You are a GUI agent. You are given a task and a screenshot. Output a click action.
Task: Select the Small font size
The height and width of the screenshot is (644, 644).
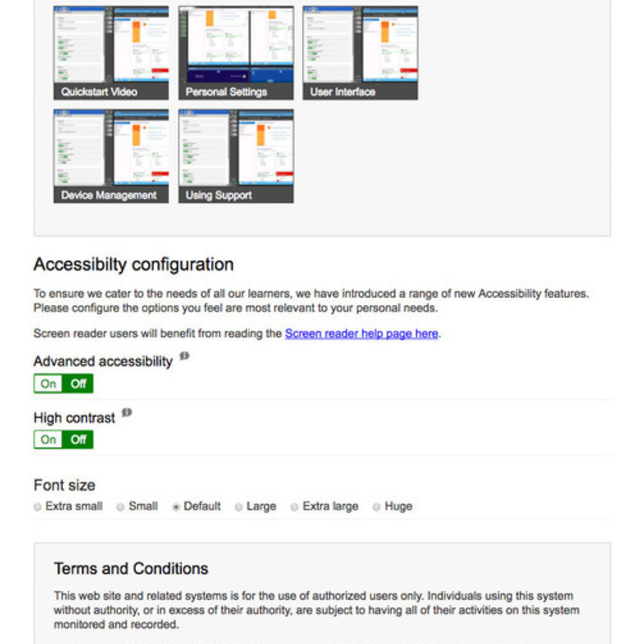[x=120, y=506]
